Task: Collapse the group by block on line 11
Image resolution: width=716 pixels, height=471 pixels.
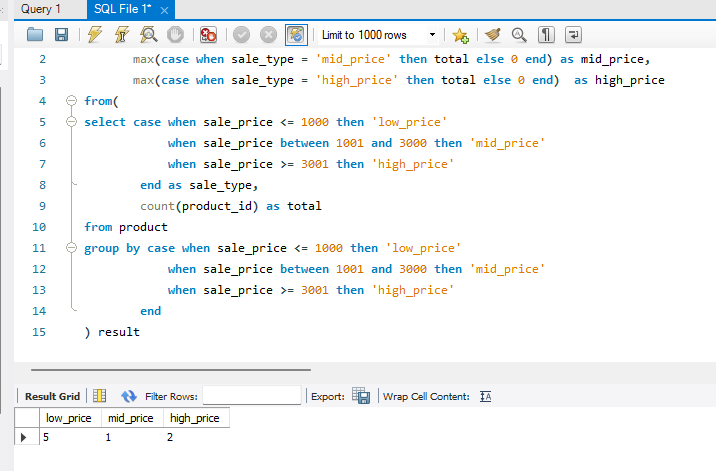Action: click(71, 248)
